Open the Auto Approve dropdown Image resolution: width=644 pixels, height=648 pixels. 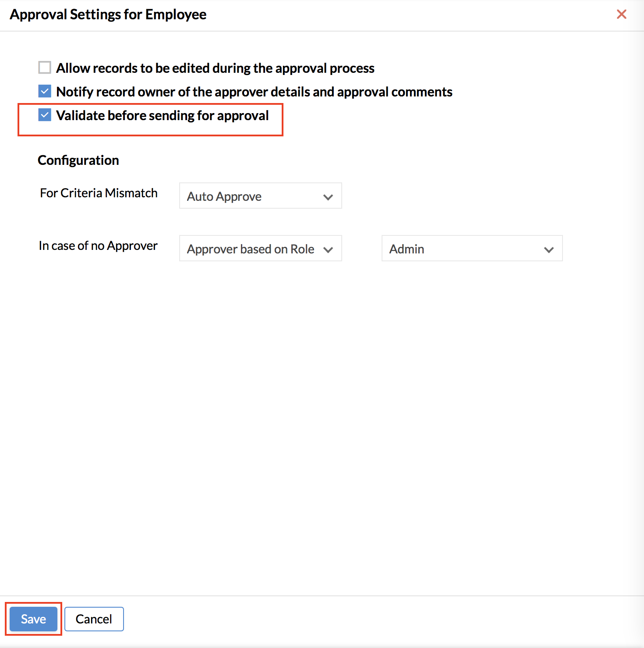[261, 196]
